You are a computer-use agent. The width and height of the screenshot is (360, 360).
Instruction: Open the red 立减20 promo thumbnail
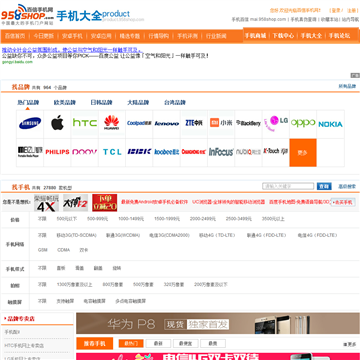(x=105, y=203)
